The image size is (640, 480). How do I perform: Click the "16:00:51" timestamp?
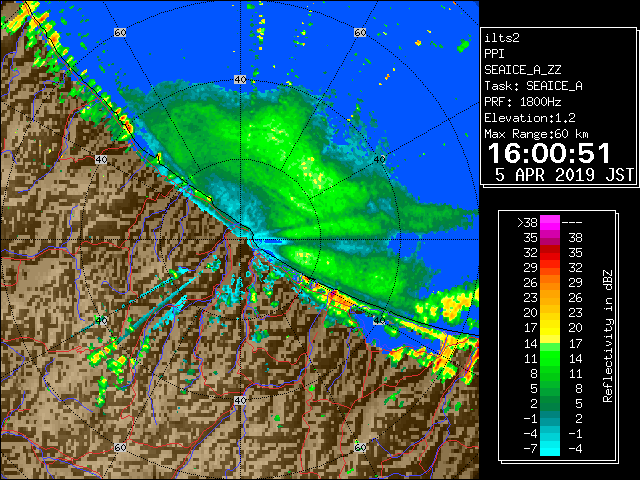coord(549,153)
